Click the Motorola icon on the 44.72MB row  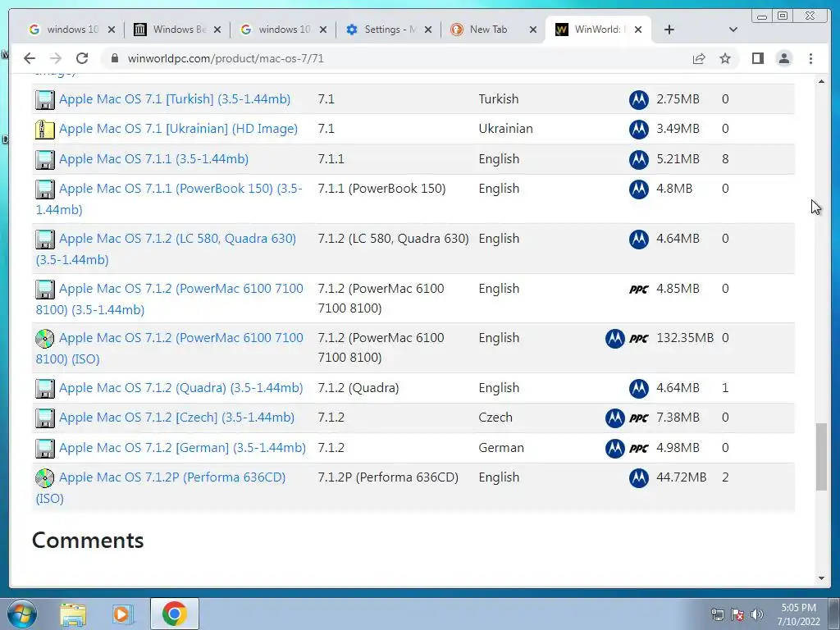coord(638,478)
